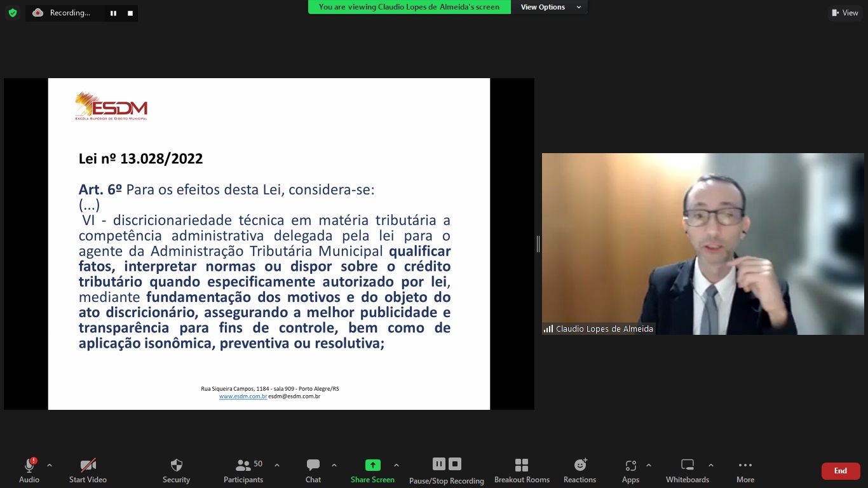Open the Reactions menu
The image size is (868, 488).
click(x=580, y=471)
